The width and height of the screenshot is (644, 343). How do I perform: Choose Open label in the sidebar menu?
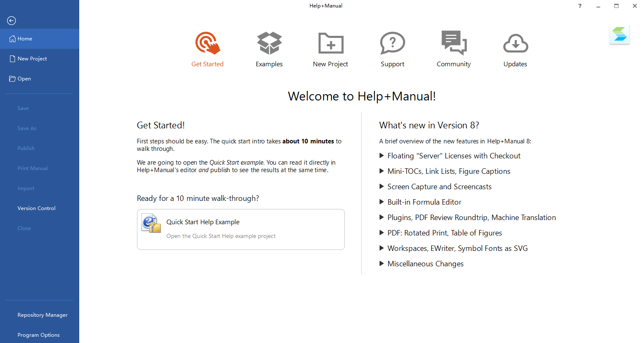pos(24,79)
